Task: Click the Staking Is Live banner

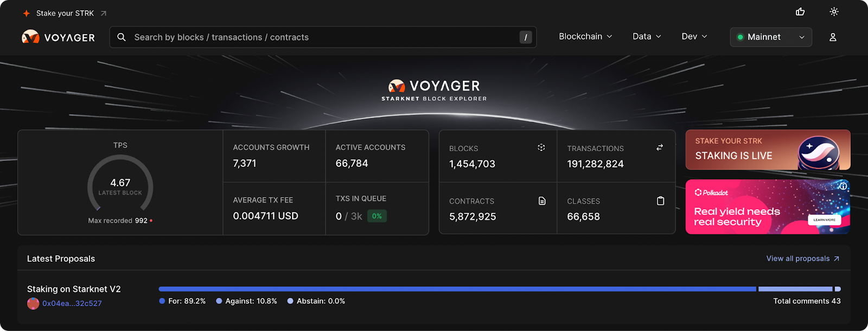Action: [768, 150]
